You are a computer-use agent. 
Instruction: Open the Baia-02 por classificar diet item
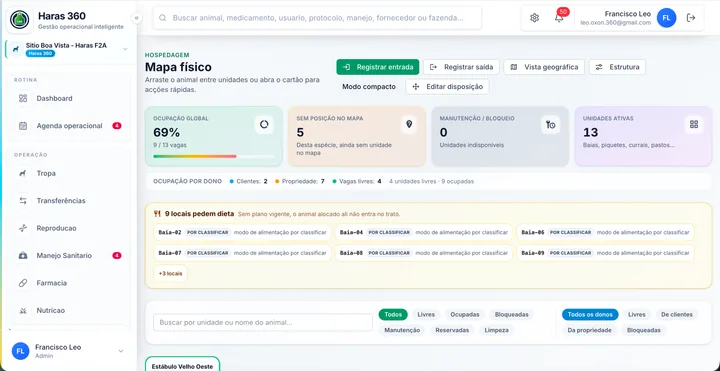242,232
